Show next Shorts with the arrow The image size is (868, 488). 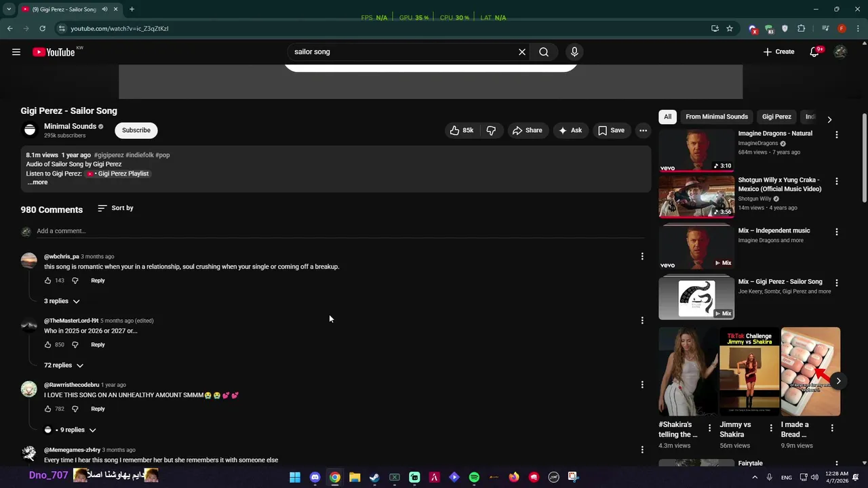838,381
